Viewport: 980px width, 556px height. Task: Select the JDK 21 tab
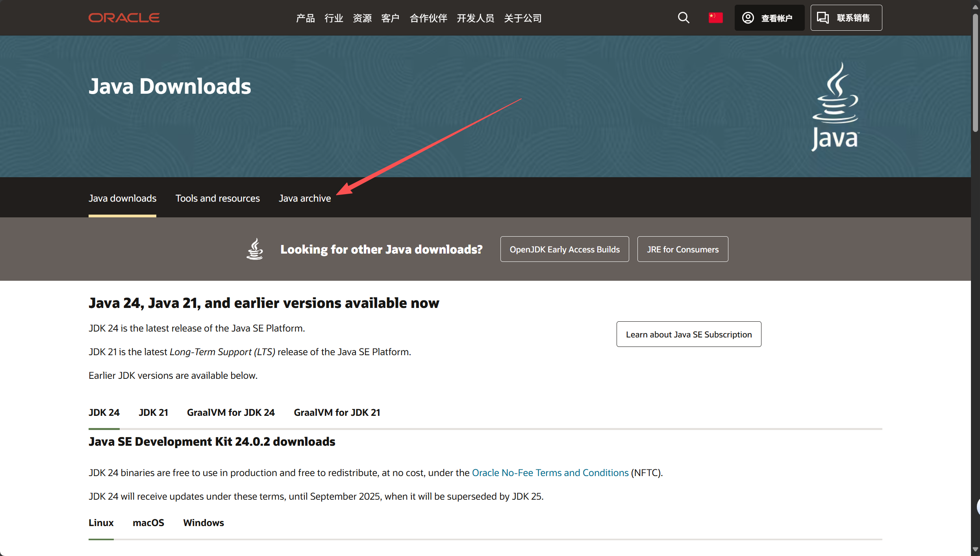(153, 412)
